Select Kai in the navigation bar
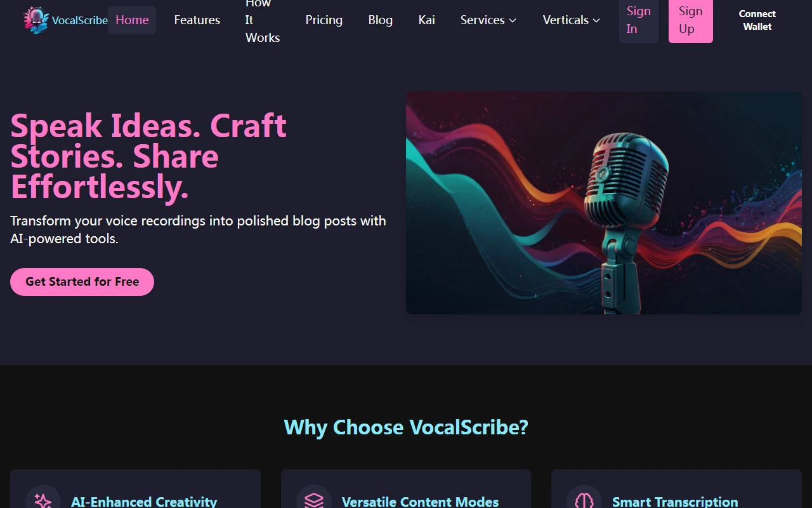Image resolution: width=812 pixels, height=508 pixels. [426, 20]
